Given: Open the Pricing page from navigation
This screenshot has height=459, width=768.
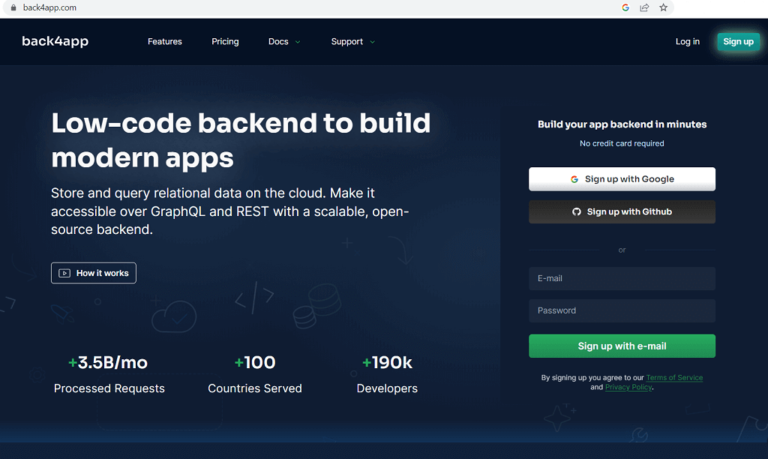Looking at the screenshot, I should point(225,42).
